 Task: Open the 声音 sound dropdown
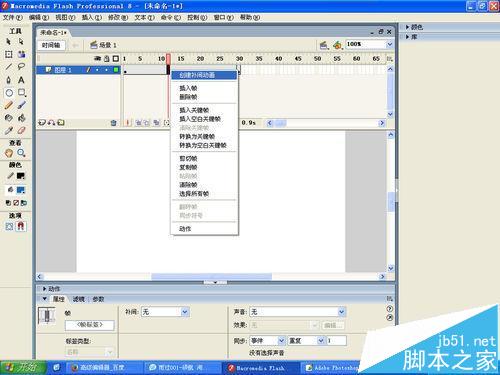point(341,312)
